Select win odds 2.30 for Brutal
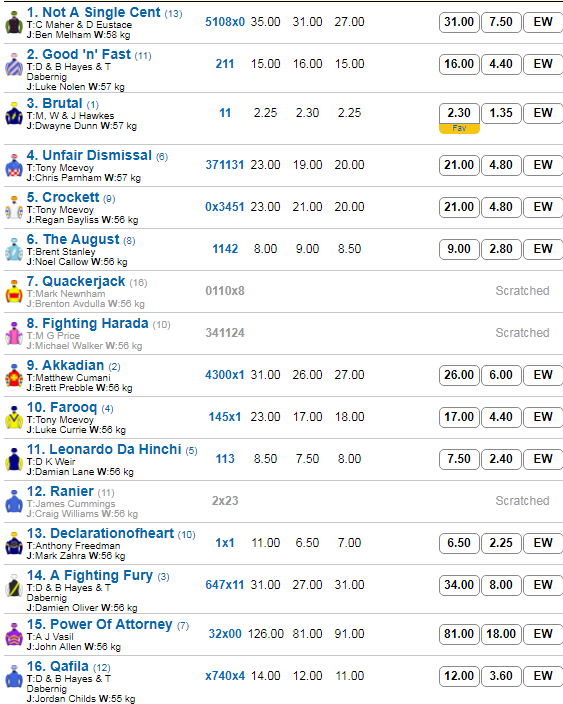563x704 pixels. 459,113
